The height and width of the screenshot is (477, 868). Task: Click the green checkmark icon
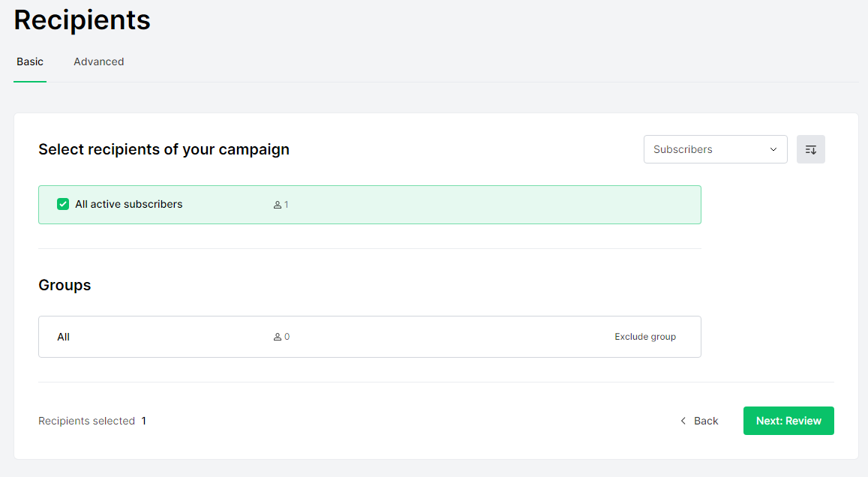(x=63, y=204)
